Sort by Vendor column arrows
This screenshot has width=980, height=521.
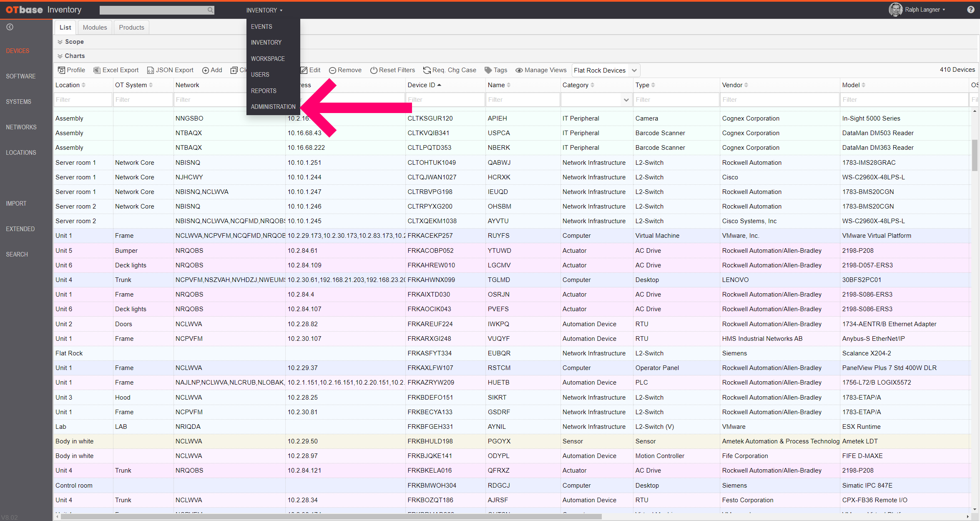point(746,85)
